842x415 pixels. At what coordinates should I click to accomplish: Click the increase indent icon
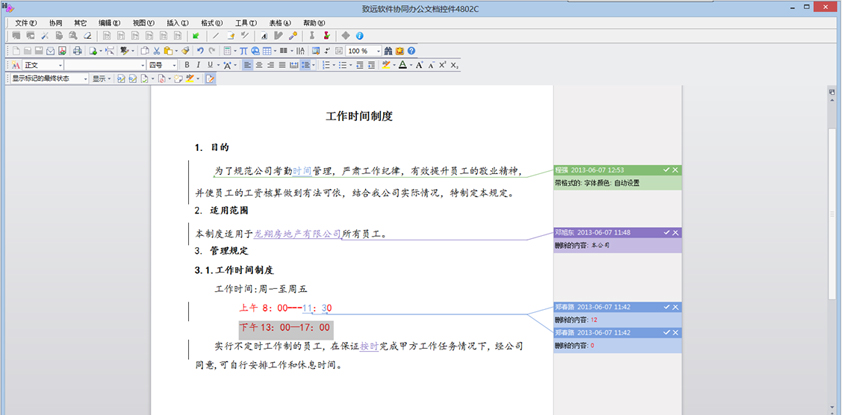[371, 65]
